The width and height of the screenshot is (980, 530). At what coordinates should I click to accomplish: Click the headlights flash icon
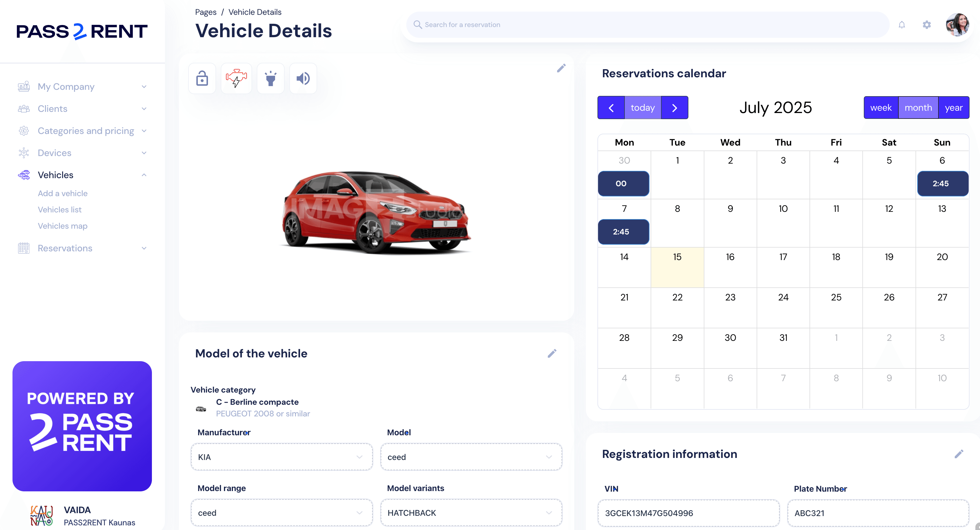[x=270, y=78]
